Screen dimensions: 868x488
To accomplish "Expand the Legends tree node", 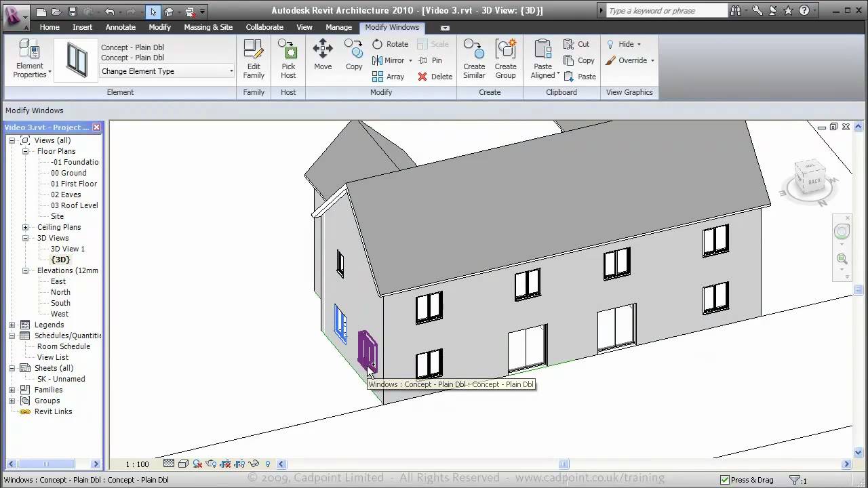I will pyautogui.click(x=12, y=325).
